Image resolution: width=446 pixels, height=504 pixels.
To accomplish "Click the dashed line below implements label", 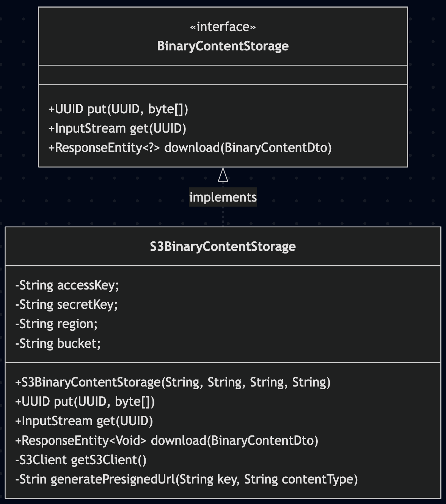I will (223, 217).
